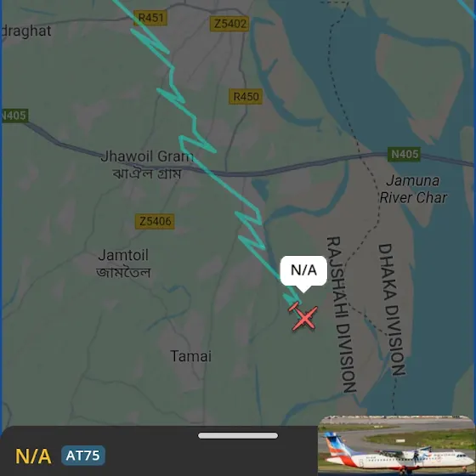This screenshot has width=476, height=476.
Task: Select the red aircraft icon on map
Action: click(x=303, y=316)
